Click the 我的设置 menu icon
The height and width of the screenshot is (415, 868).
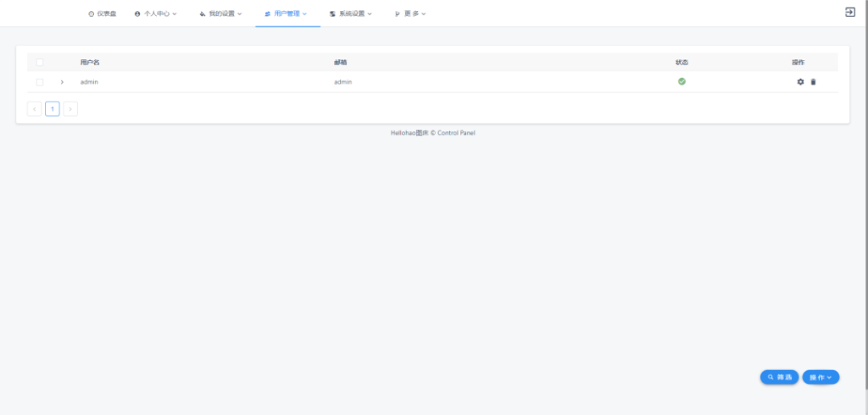tap(203, 14)
